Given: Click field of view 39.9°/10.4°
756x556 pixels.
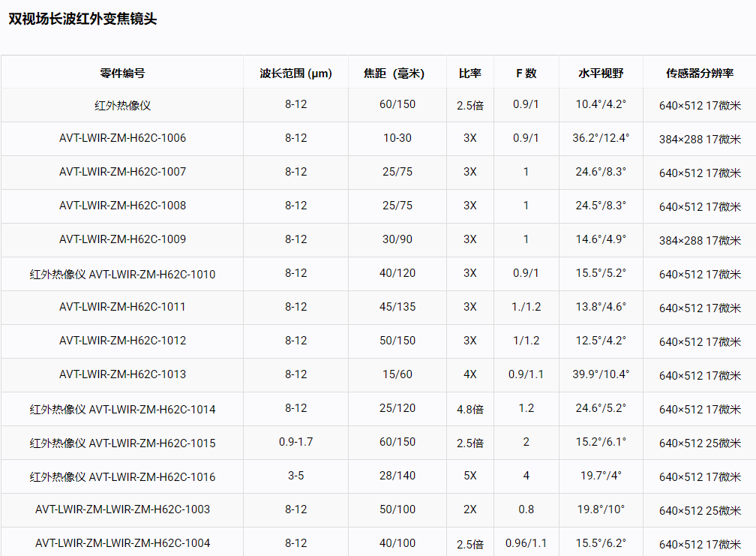Looking at the screenshot, I should coord(601,374).
